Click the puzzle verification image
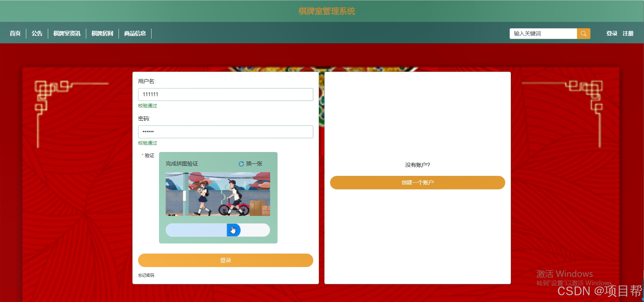 pos(218,194)
